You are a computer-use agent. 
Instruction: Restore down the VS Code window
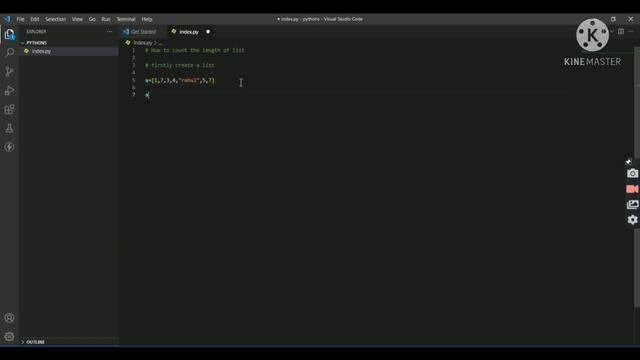point(613,19)
